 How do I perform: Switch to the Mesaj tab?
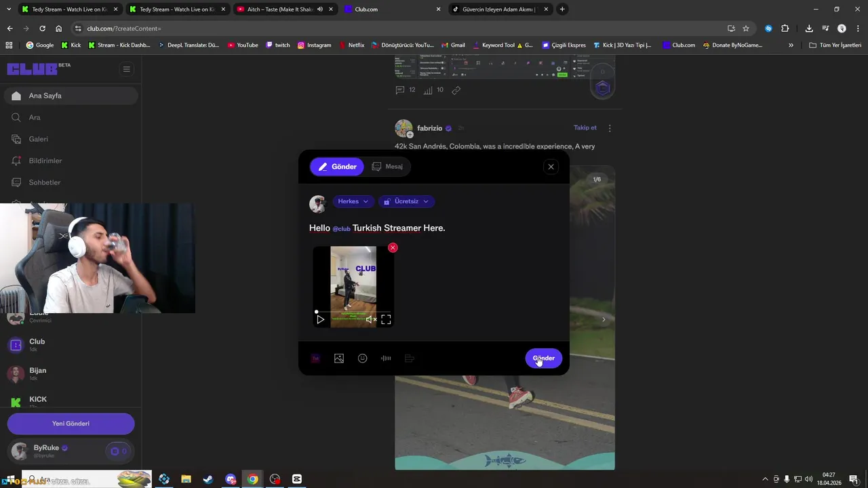(x=387, y=167)
